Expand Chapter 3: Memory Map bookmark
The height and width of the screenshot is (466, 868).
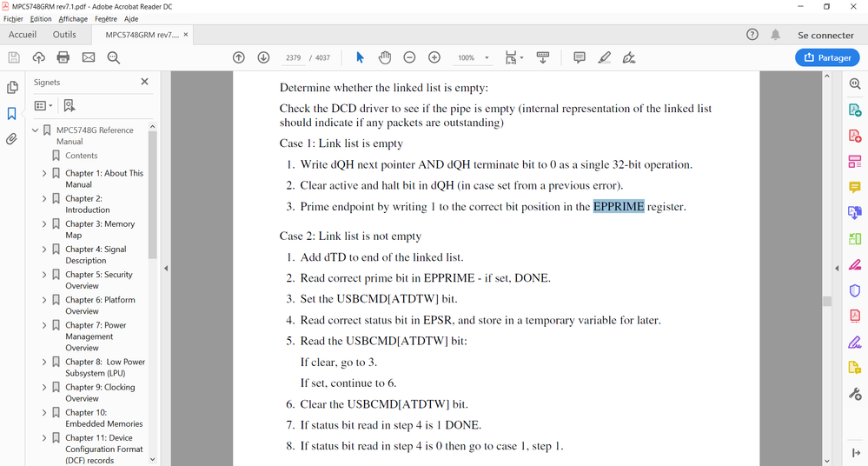pos(44,223)
